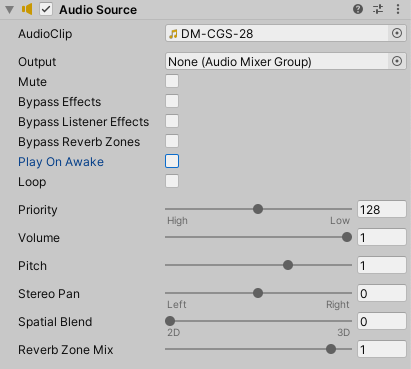This screenshot has height=369, width=411.
Task: Click the None (Audio Mixer Group) output field
Action: (277, 61)
